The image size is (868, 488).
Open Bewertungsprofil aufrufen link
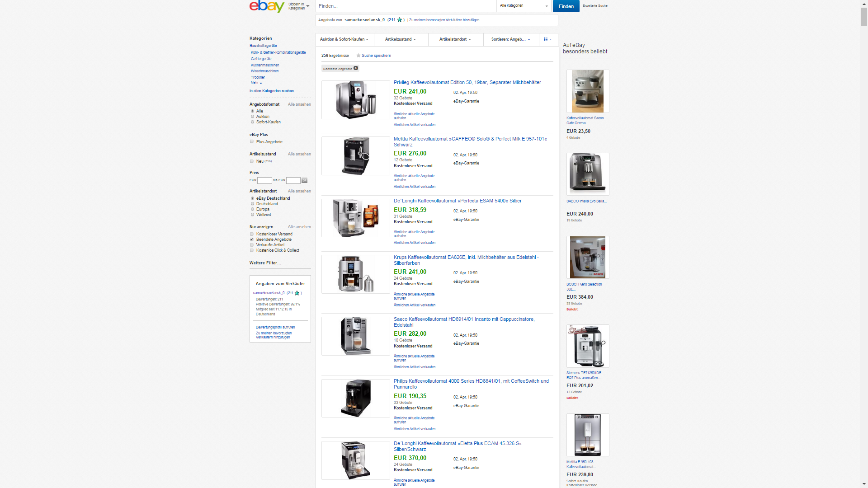coord(275,327)
